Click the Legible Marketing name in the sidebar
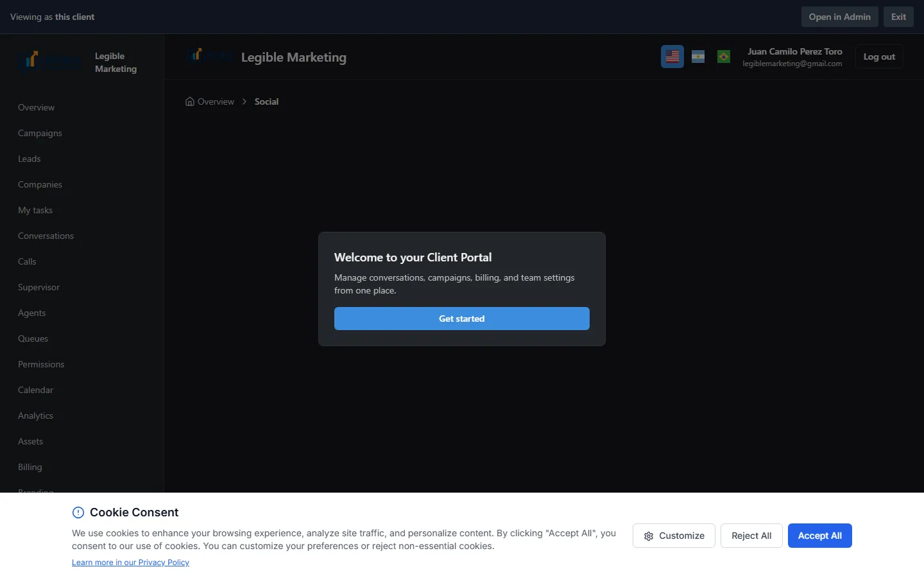Screen dimensions: 924x578 pos(116,62)
